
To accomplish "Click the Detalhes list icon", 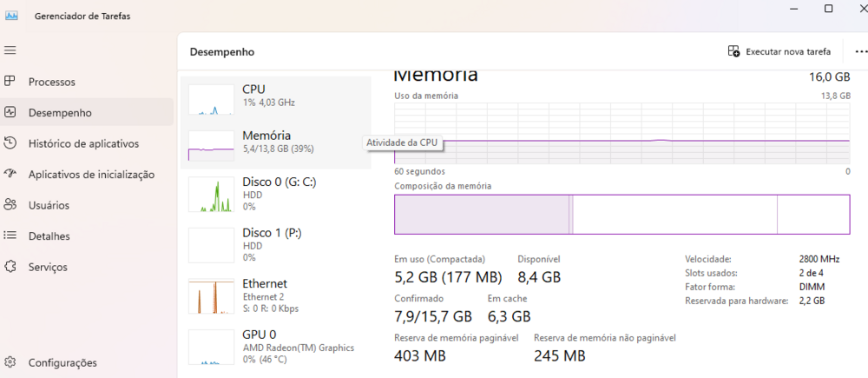I will (10, 235).
